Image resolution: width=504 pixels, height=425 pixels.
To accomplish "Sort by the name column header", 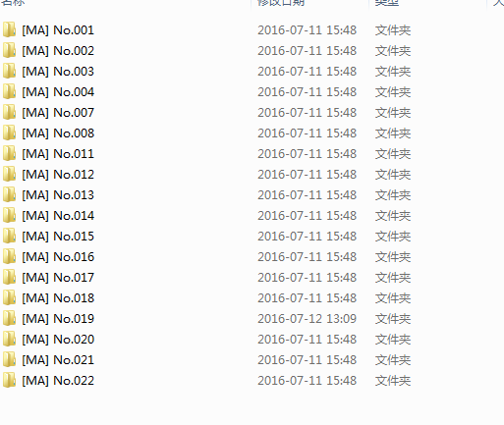I will [13, 3].
